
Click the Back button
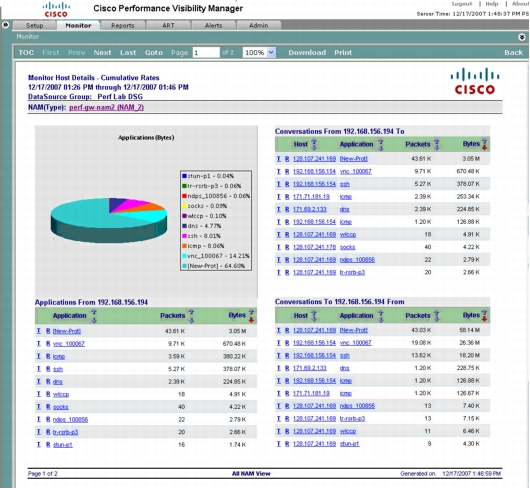513,52
